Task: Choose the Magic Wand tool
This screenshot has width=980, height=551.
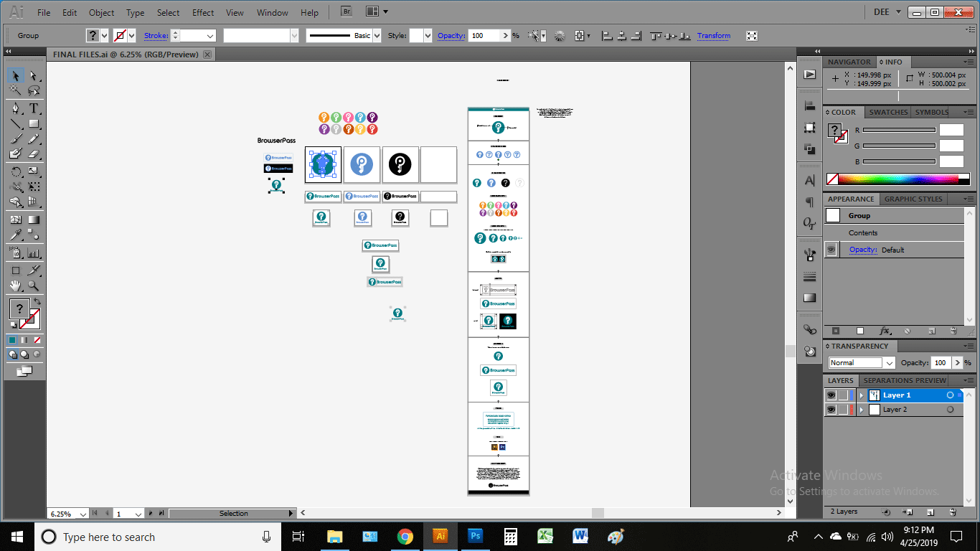Action: click(15, 91)
